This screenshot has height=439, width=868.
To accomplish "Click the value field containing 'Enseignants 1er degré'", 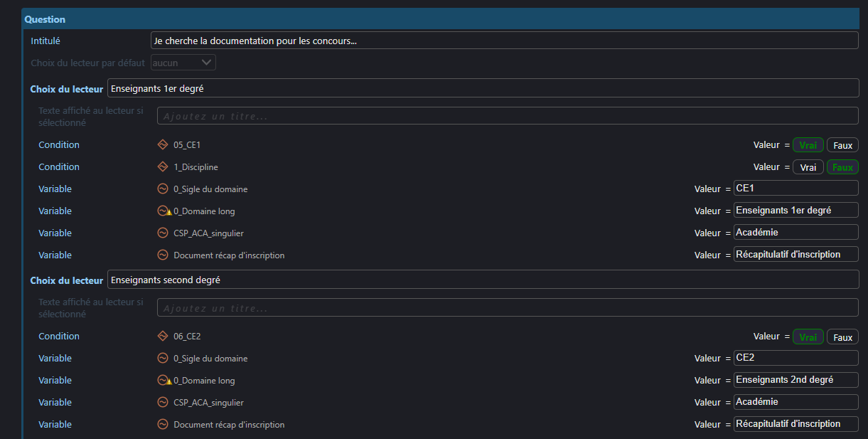I will pos(795,211).
